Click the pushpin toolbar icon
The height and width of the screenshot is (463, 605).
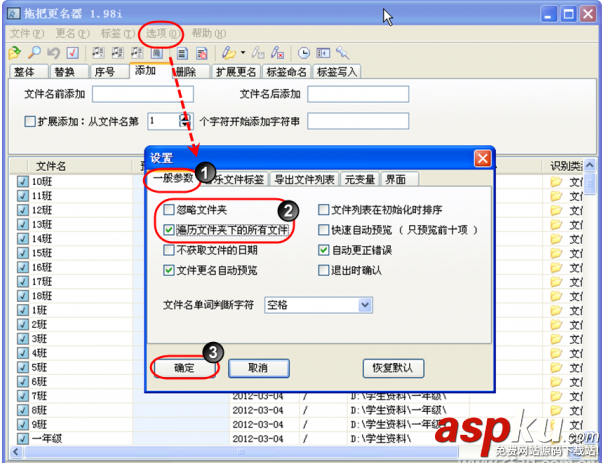coord(342,53)
